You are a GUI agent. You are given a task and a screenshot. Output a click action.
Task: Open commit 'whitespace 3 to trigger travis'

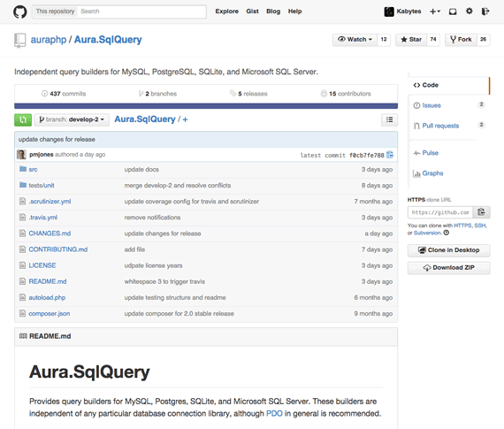coord(164,281)
